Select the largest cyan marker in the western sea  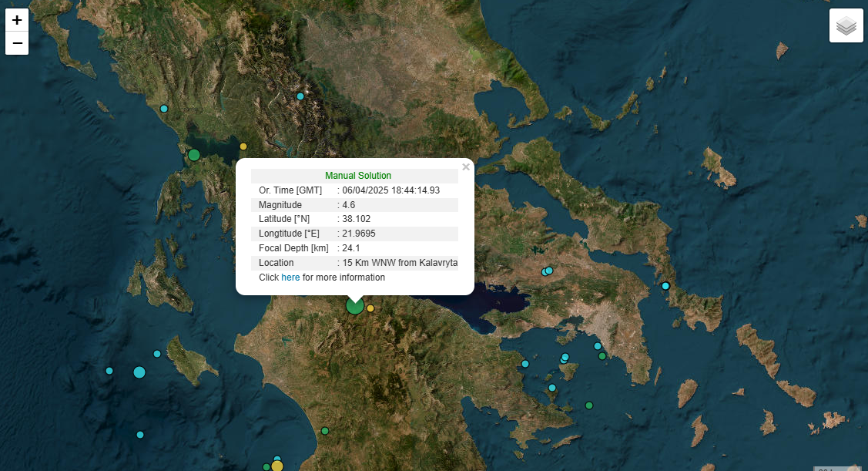click(139, 372)
